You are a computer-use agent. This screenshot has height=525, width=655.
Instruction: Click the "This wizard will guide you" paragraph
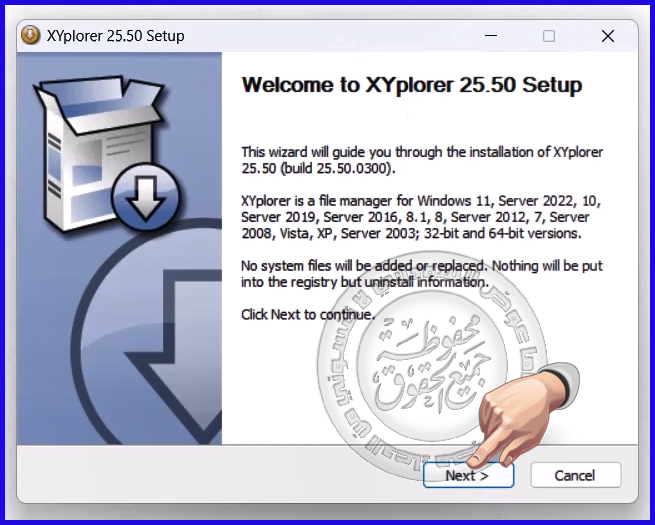(x=422, y=160)
